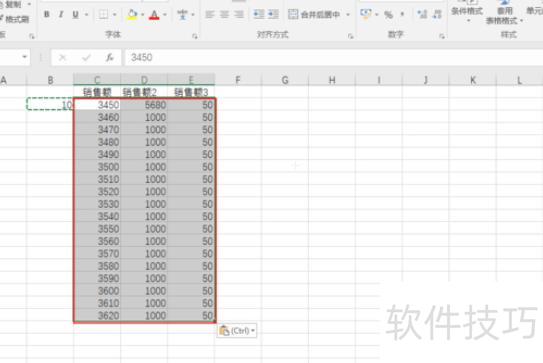Screen dimensions: 543x363
Task: Apply red font color
Action: coord(154,15)
